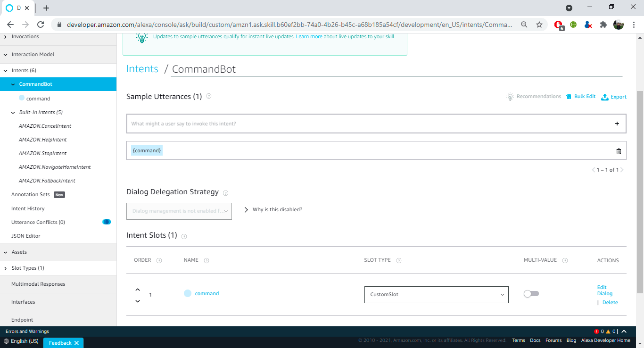Image resolution: width=644 pixels, height=348 pixels.
Task: Expand Slot Types (1)
Action: pyautogui.click(x=5, y=268)
